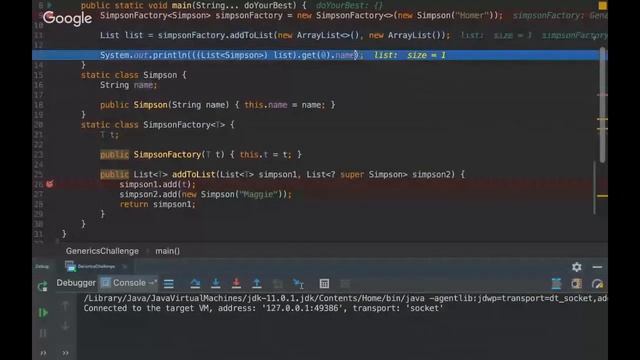This screenshot has height=360, width=640.
Task: Click the Step Into icon
Action: 216,283
